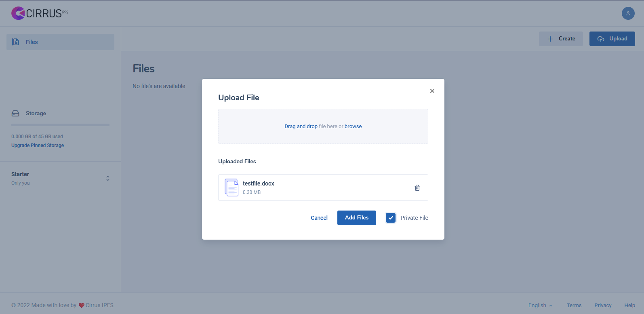Click the browse link in drop zone
The height and width of the screenshot is (314, 644).
pyautogui.click(x=353, y=126)
